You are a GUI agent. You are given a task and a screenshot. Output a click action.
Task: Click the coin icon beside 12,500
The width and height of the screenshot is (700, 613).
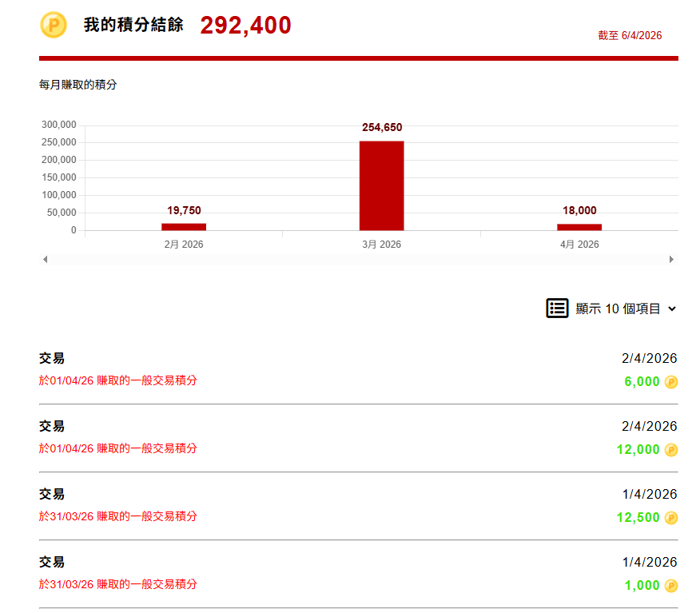point(671,518)
